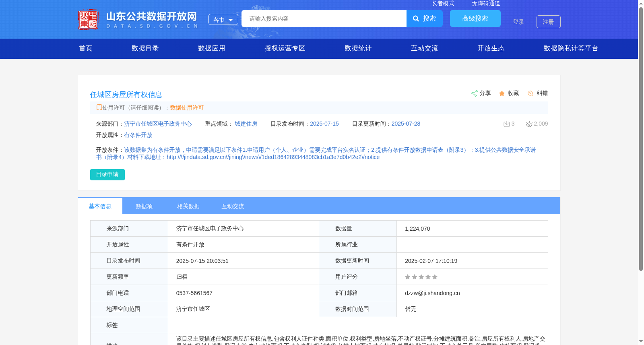Click the scrollbar down arrow
Screen dimensions: 644x345
tap(641, 341)
